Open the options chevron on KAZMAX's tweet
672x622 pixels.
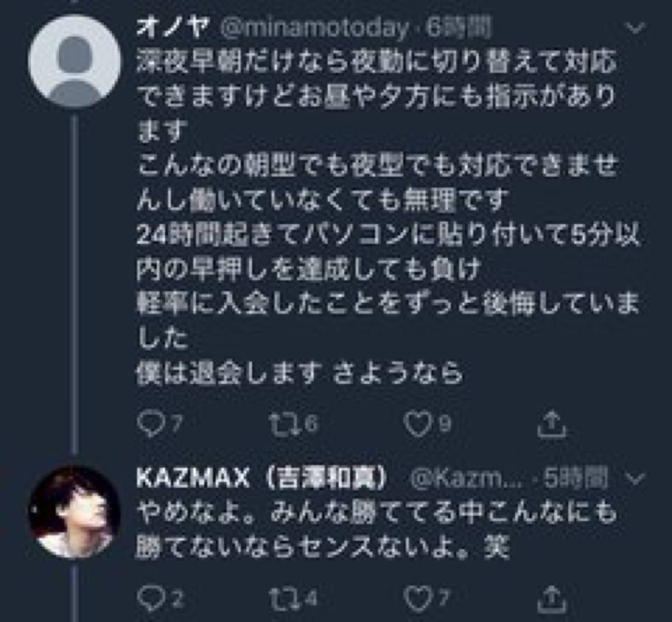637,478
